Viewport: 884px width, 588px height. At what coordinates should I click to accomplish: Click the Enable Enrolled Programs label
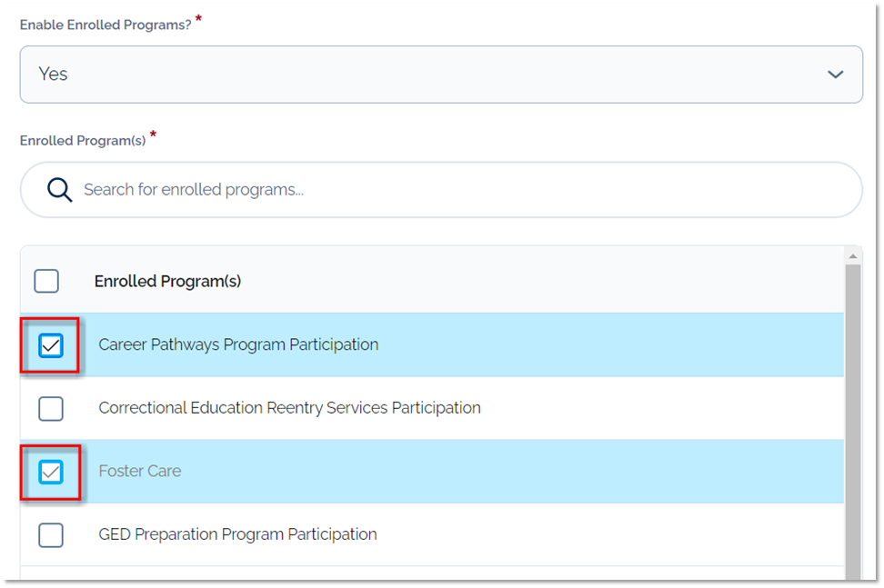tap(104, 25)
